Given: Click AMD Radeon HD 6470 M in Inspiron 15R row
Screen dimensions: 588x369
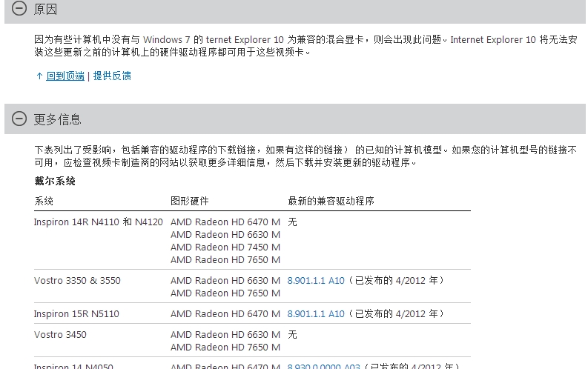Looking at the screenshot, I should pyautogui.click(x=225, y=314).
